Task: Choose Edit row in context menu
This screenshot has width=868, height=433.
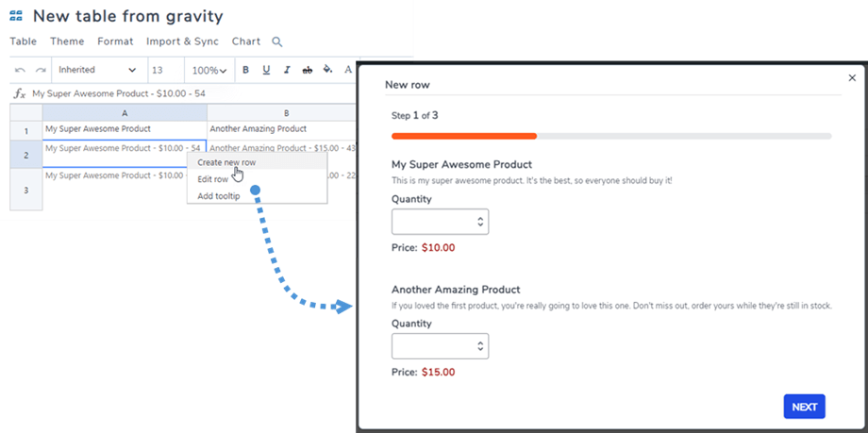Action: [x=212, y=179]
